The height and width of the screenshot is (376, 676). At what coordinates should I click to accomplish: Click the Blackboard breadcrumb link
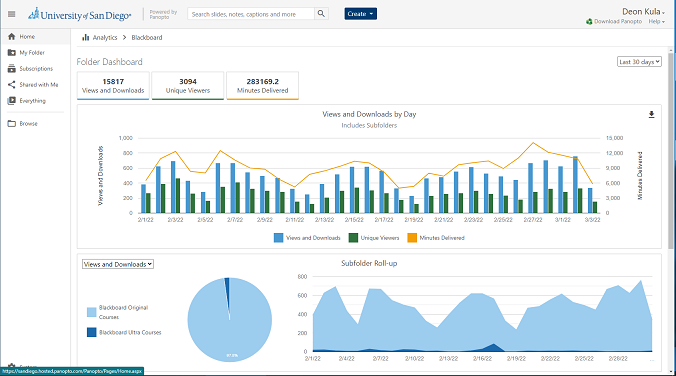click(147, 38)
